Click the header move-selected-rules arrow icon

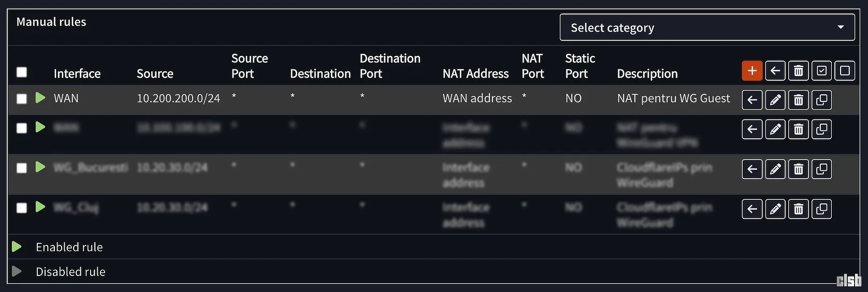click(x=775, y=71)
